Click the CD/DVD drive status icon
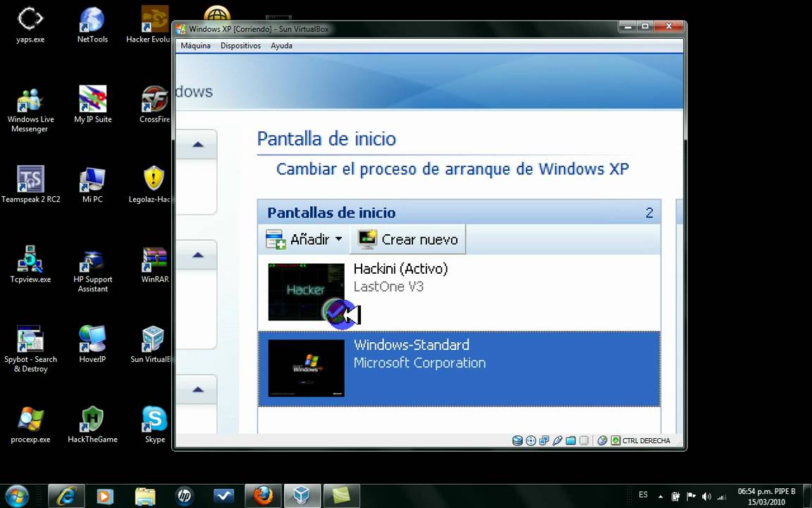The image size is (812, 508). (531, 440)
